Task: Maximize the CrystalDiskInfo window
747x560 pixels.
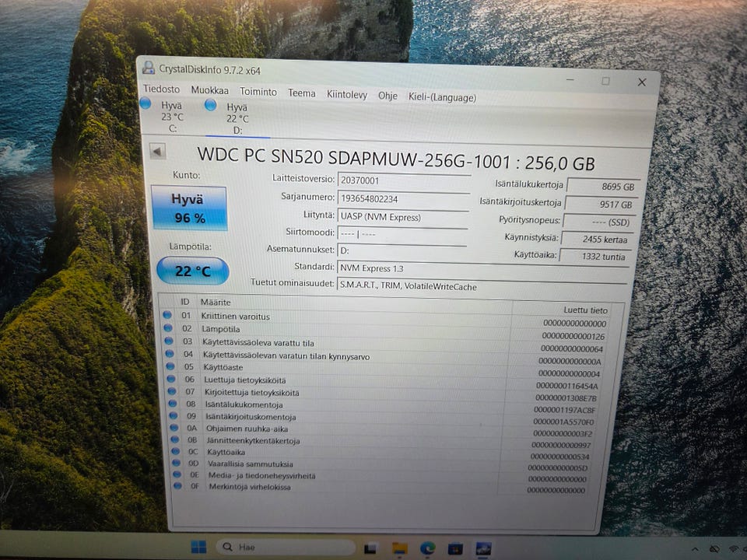Action: (605, 81)
